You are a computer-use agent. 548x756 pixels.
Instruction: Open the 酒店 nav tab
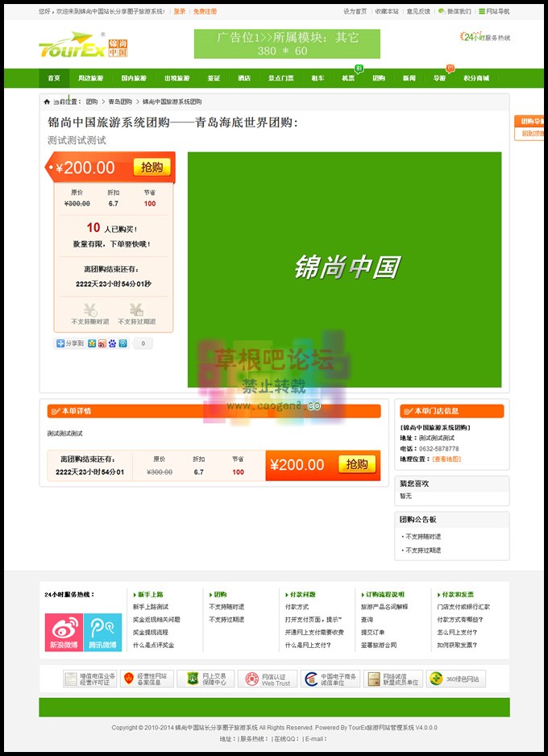point(244,78)
